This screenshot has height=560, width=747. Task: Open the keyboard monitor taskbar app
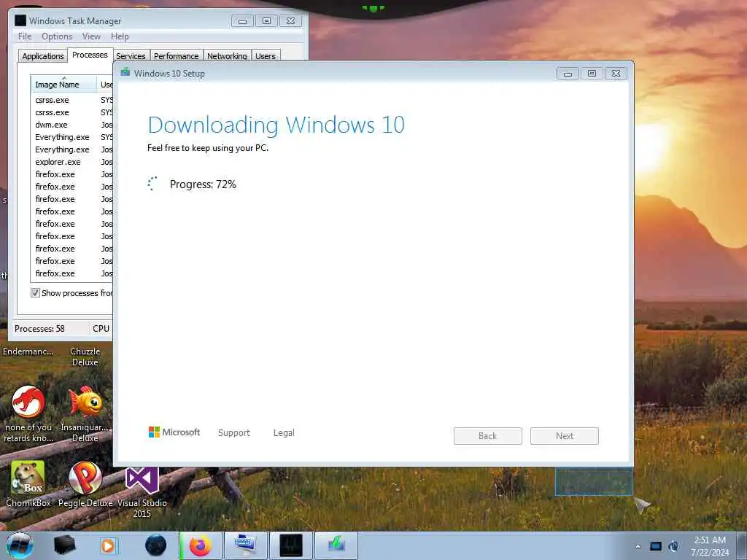coord(245,545)
